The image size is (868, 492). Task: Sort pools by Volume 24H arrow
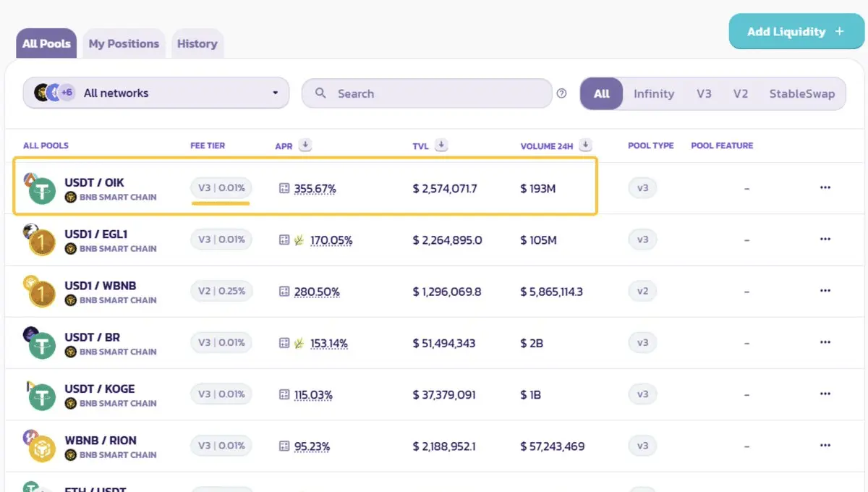pos(586,145)
